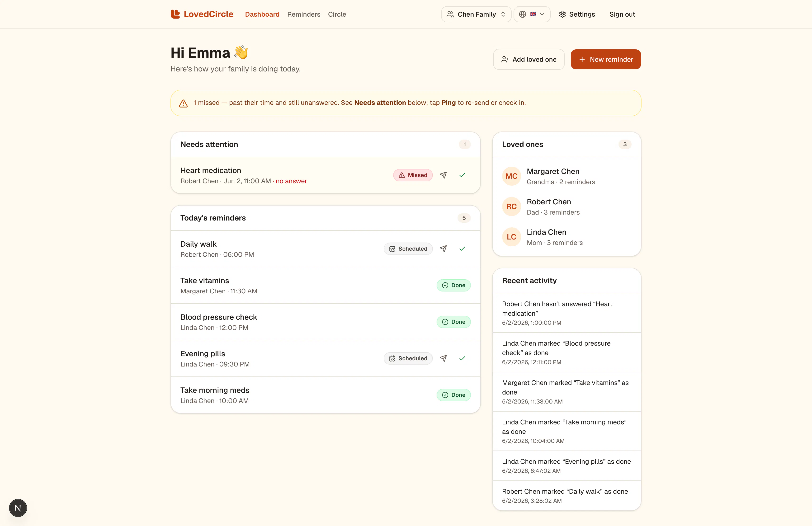
Task: Click Robert Chen's RC avatar
Action: pyautogui.click(x=511, y=206)
